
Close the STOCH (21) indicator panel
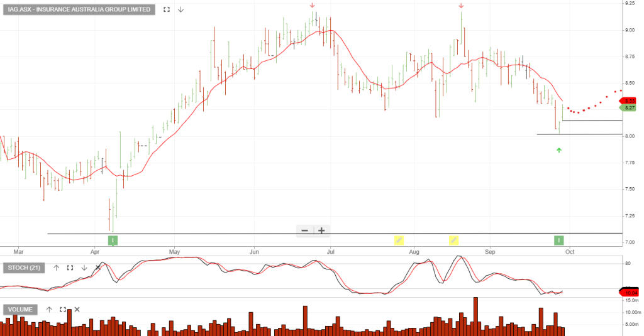coord(97,268)
